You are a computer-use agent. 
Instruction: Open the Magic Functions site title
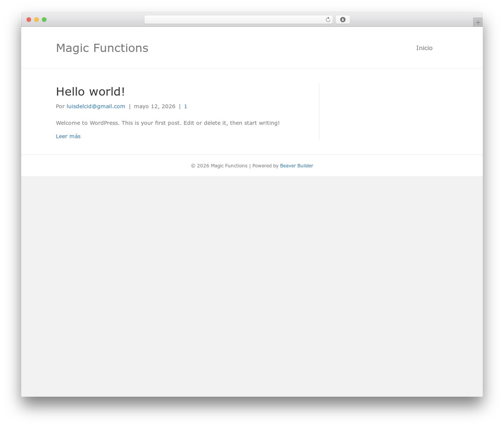click(x=102, y=48)
